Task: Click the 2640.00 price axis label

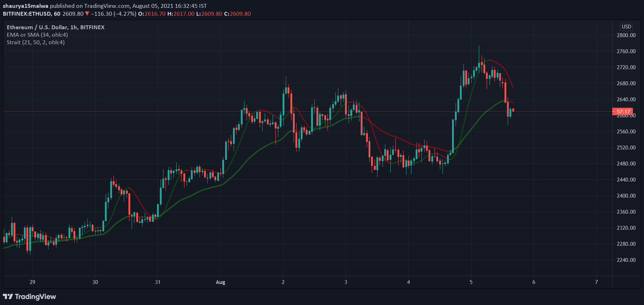Action: tap(626, 99)
